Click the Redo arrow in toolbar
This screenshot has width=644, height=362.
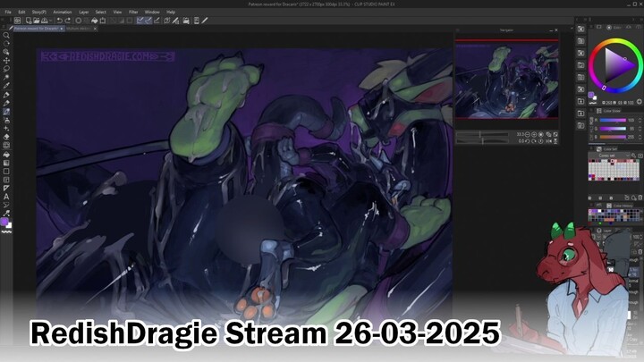(68, 21)
